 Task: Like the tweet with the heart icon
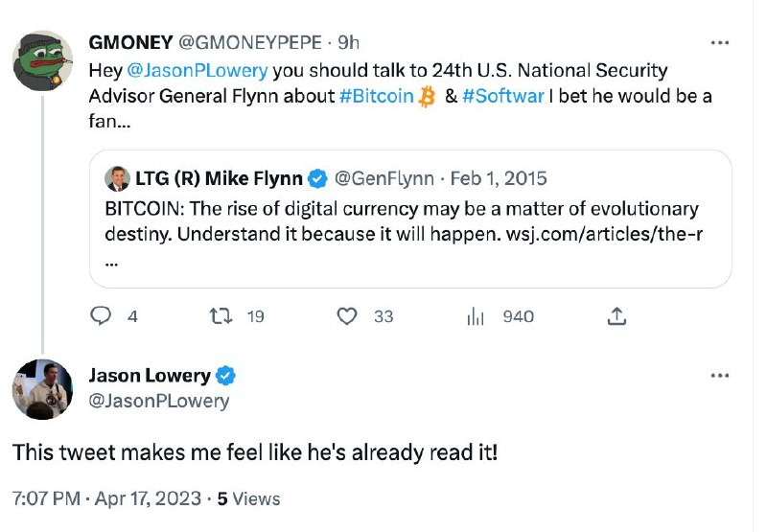point(347,316)
